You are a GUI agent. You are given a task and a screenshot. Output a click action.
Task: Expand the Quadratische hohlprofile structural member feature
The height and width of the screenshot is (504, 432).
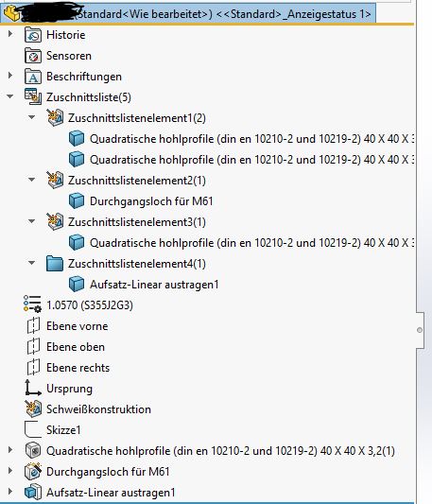tap(10, 450)
